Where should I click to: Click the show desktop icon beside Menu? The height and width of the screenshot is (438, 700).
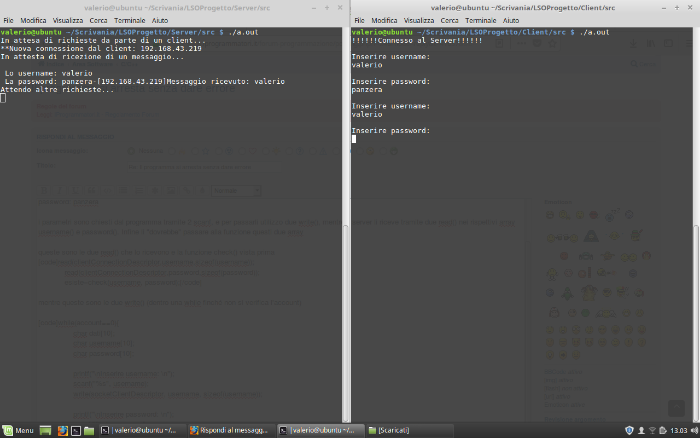(45, 430)
